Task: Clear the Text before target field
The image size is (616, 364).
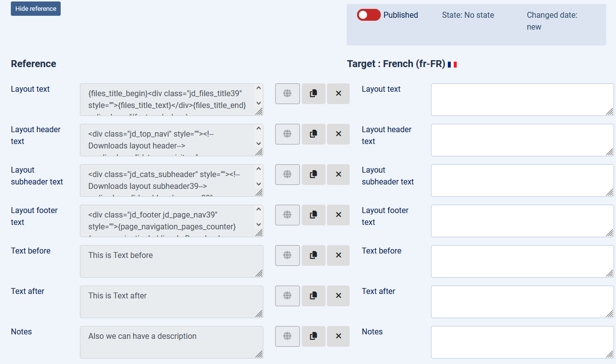Action: (338, 255)
